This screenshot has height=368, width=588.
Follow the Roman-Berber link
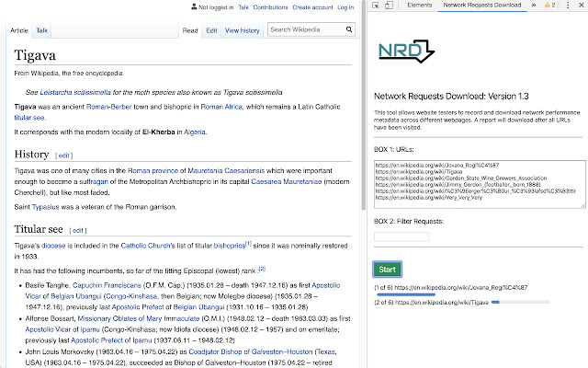pyautogui.click(x=108, y=107)
